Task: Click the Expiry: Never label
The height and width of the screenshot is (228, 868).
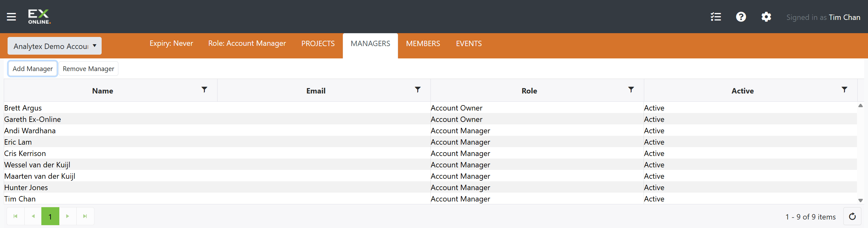Action: pyautogui.click(x=171, y=44)
